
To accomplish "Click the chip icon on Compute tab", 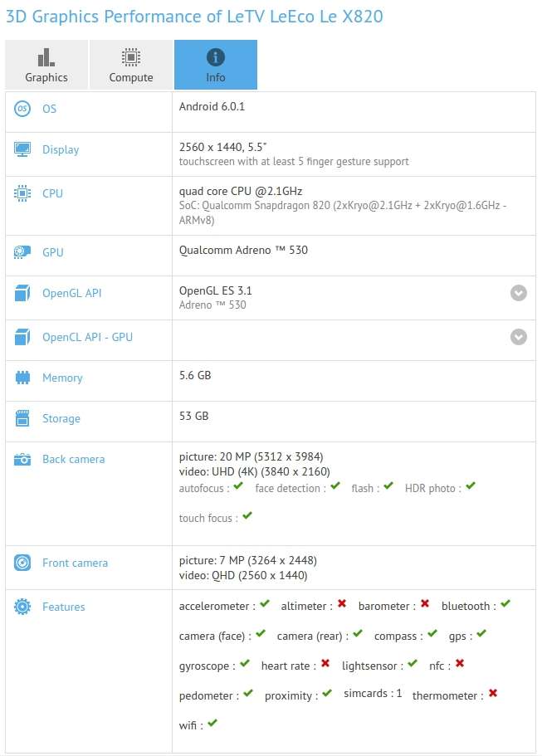I will click(131, 57).
